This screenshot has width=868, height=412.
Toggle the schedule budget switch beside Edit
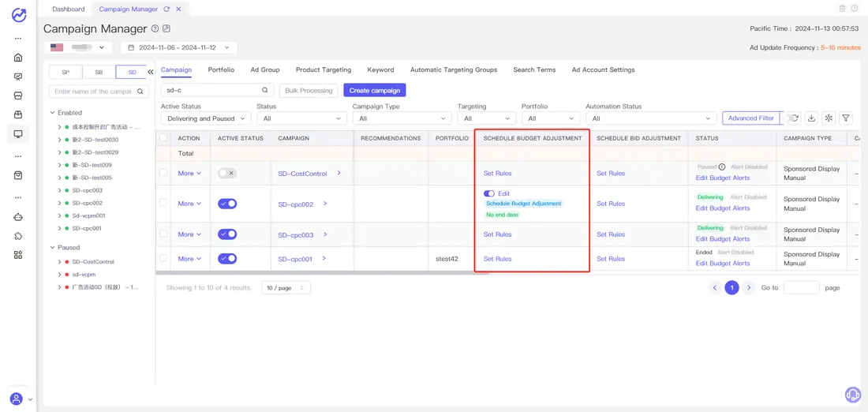pos(489,194)
